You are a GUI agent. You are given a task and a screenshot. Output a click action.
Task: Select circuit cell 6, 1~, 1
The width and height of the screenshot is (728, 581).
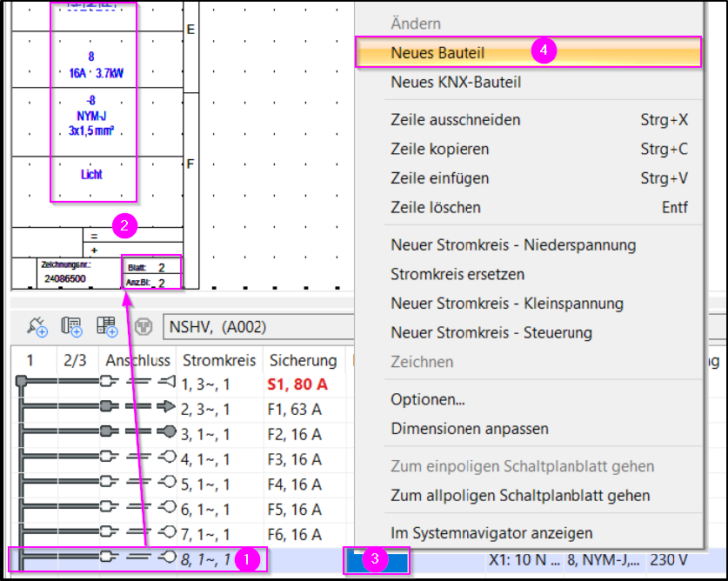click(x=205, y=510)
